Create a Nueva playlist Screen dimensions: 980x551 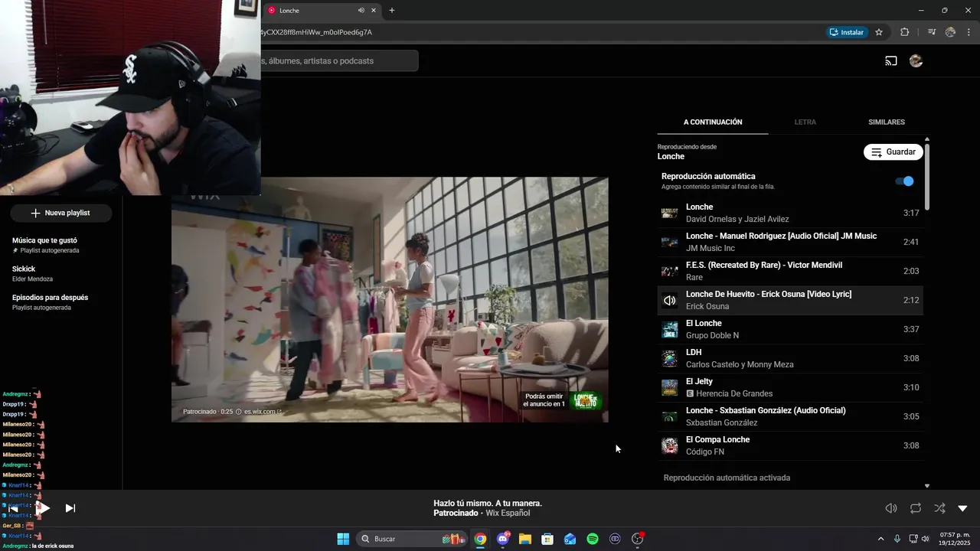pyautogui.click(x=60, y=213)
